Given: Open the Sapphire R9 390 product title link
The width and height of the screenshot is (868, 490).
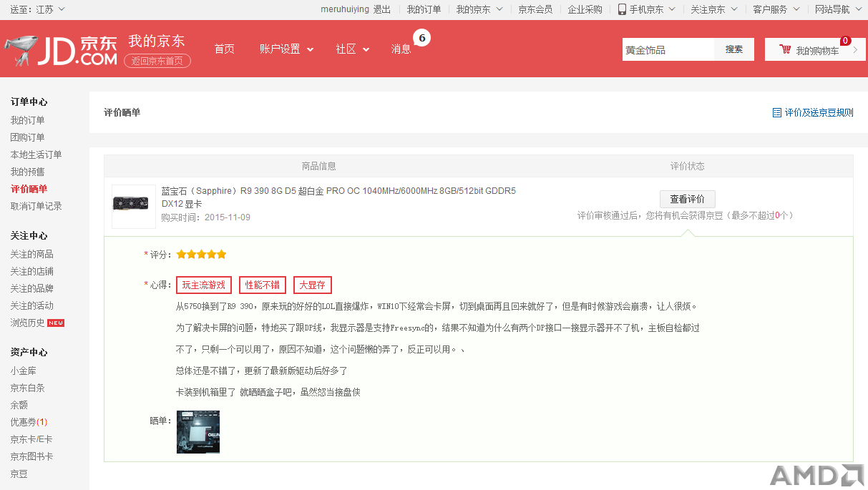Looking at the screenshot, I should pyautogui.click(x=338, y=197).
